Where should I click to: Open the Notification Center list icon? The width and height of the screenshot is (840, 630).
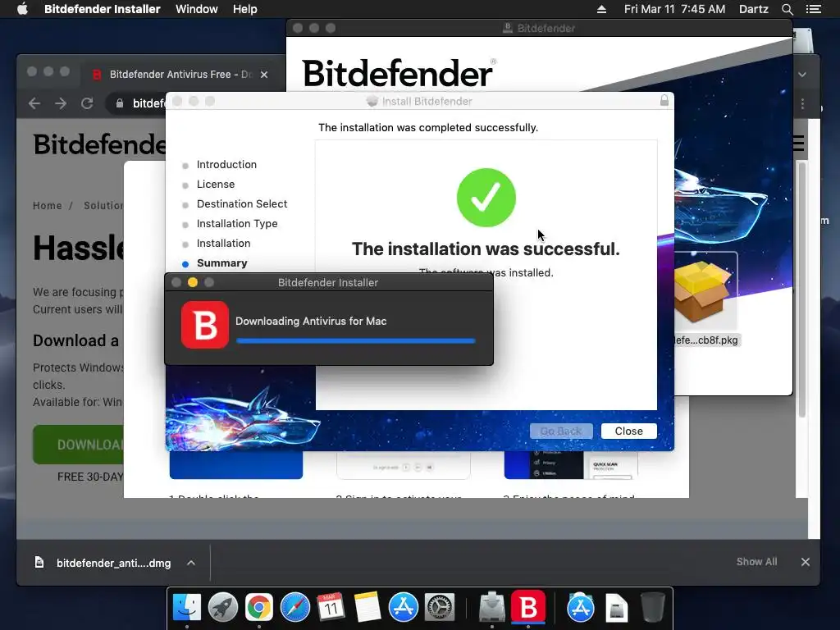tap(813, 9)
